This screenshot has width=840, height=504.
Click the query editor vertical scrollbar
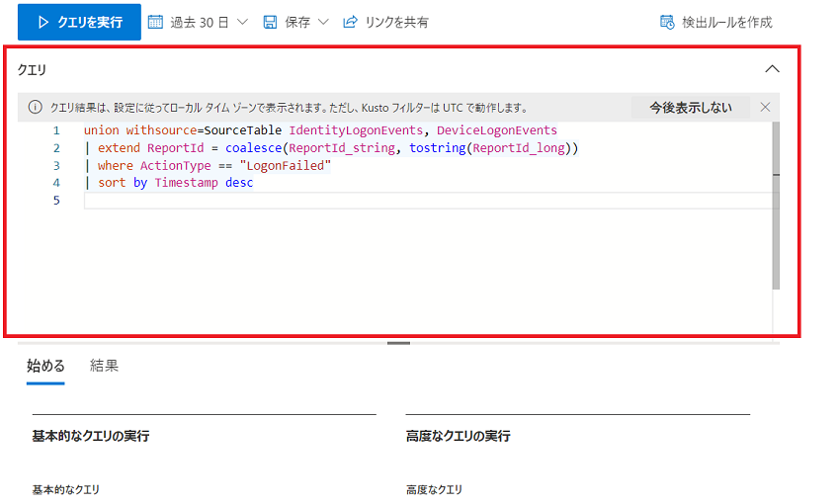pyautogui.click(x=776, y=206)
